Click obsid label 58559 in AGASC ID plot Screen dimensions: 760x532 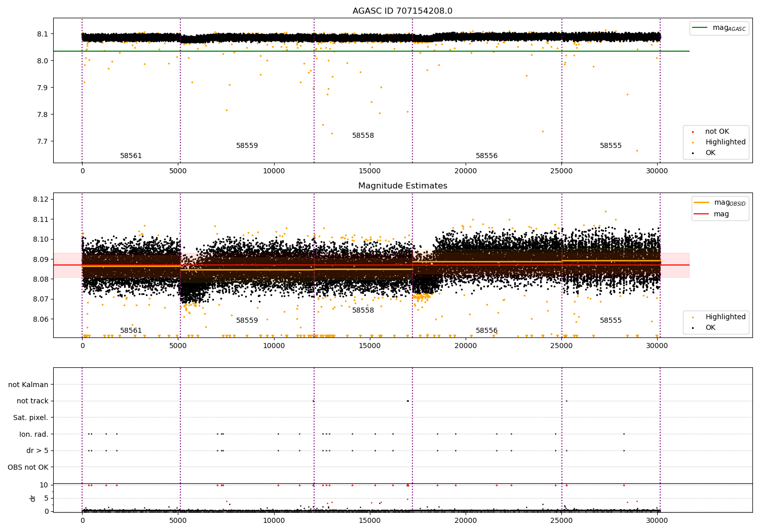(x=247, y=146)
